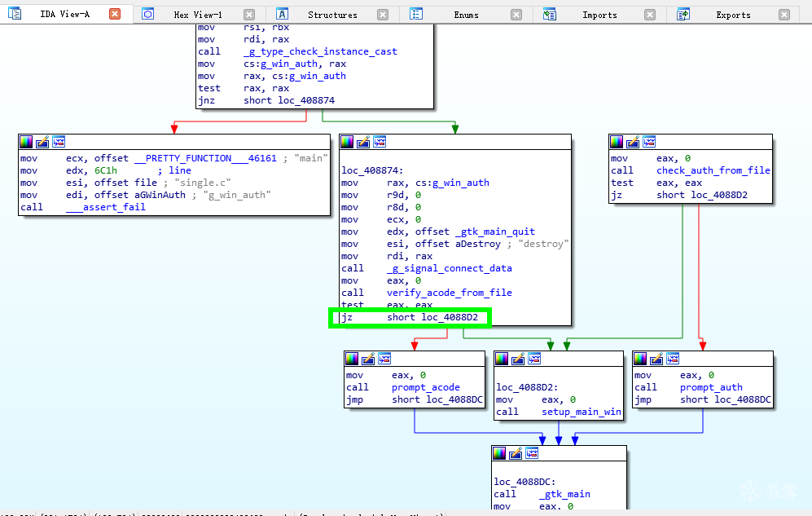Screen dimensions: 812x516
Task: Click the node color icon on the check_auth_from_file block
Action: coord(617,142)
